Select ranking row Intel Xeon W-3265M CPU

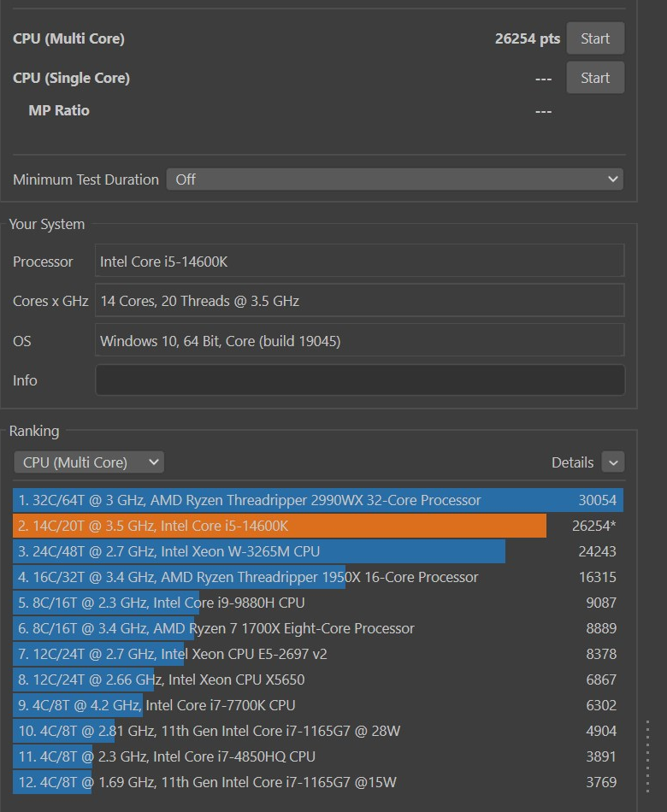click(318, 551)
